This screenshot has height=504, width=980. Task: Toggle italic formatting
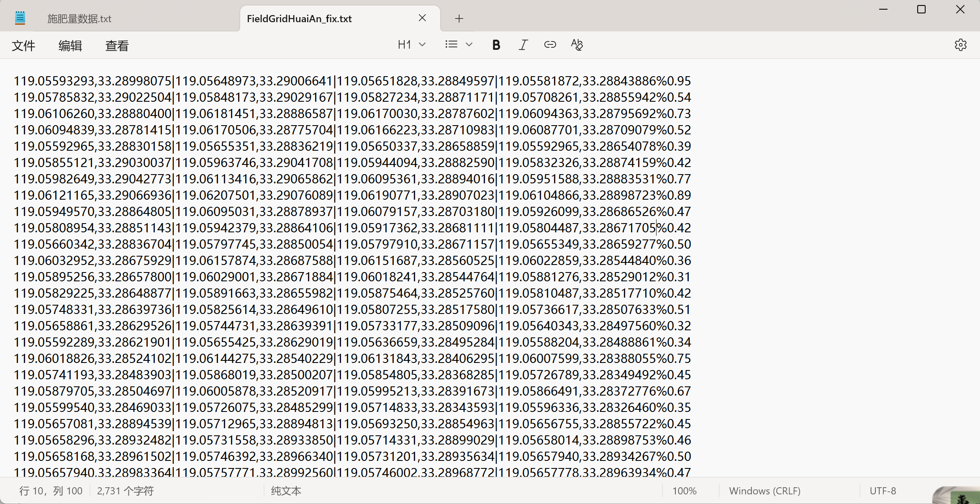click(523, 45)
